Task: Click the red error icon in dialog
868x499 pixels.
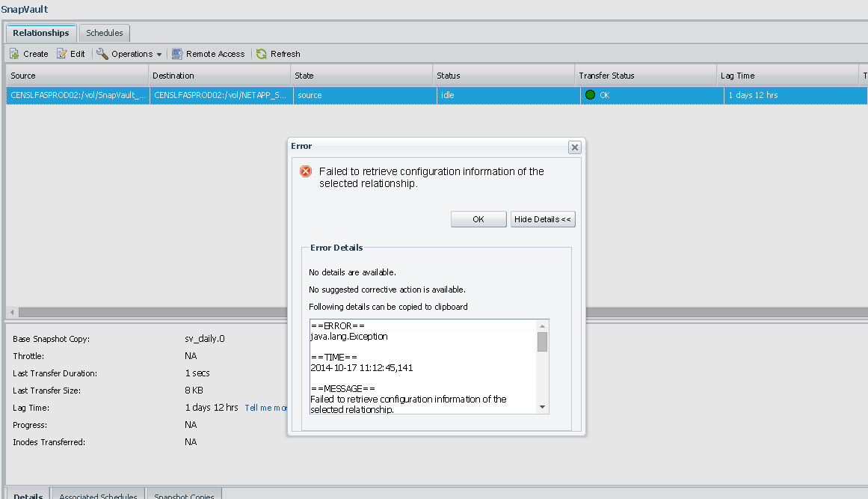Action: (306, 171)
